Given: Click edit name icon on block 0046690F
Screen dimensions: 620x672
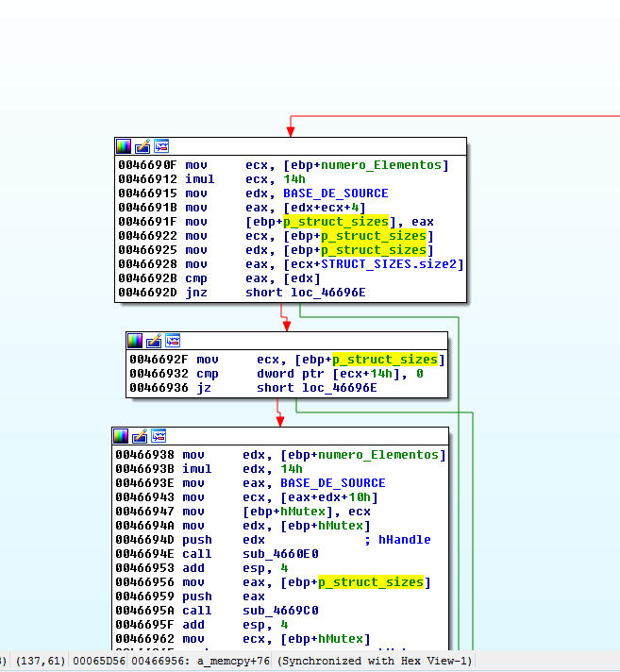Looking at the screenshot, I should tap(142, 146).
